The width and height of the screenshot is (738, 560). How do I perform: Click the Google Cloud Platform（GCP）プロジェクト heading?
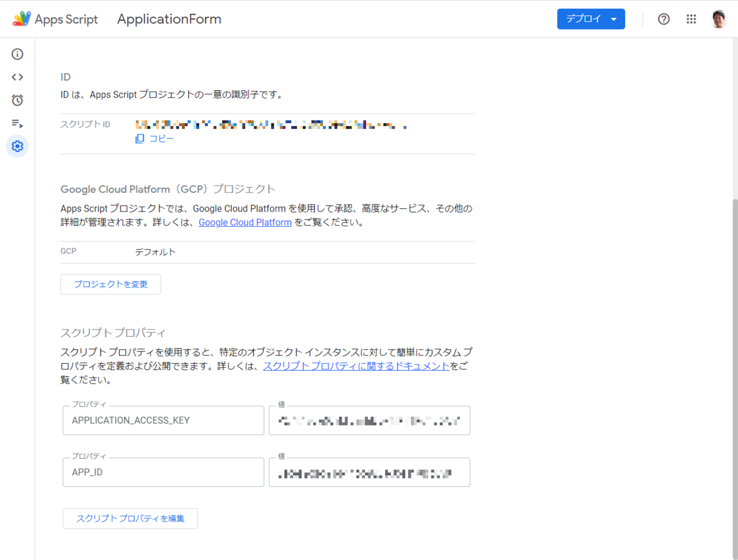coord(168,189)
